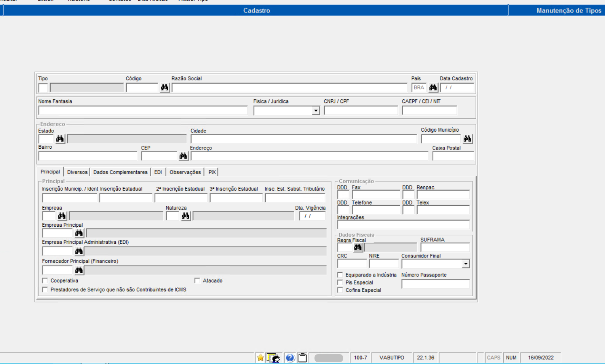
Task: Click the Fax number field
Action: [376, 195]
